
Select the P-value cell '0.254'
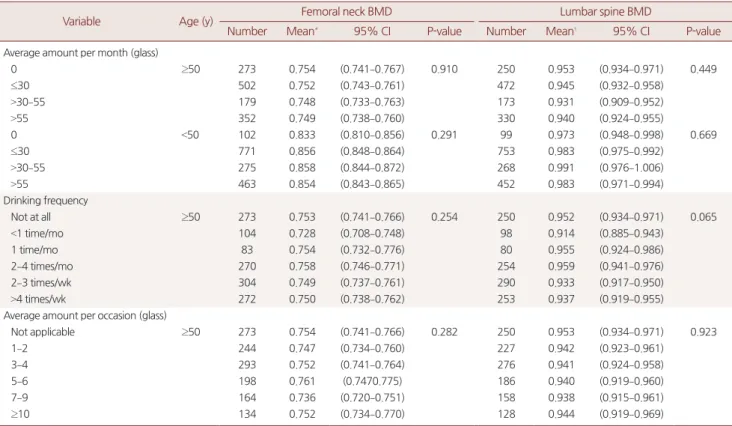click(444, 217)
